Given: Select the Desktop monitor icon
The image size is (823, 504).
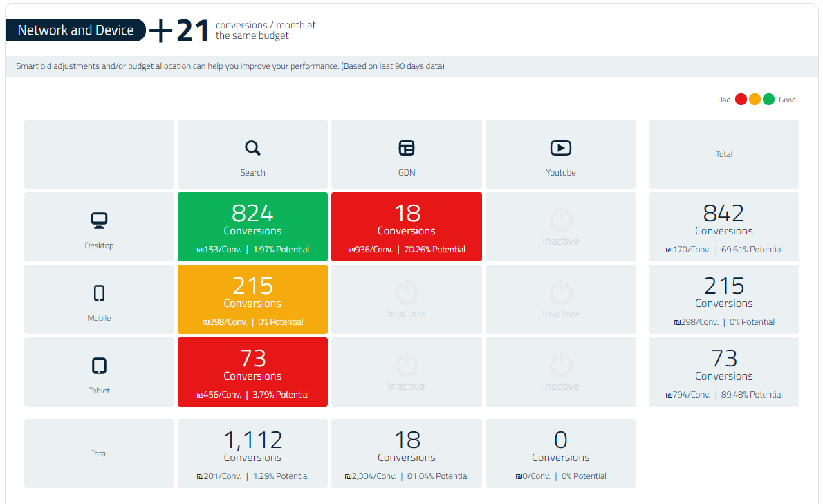Looking at the screenshot, I should point(99,220).
